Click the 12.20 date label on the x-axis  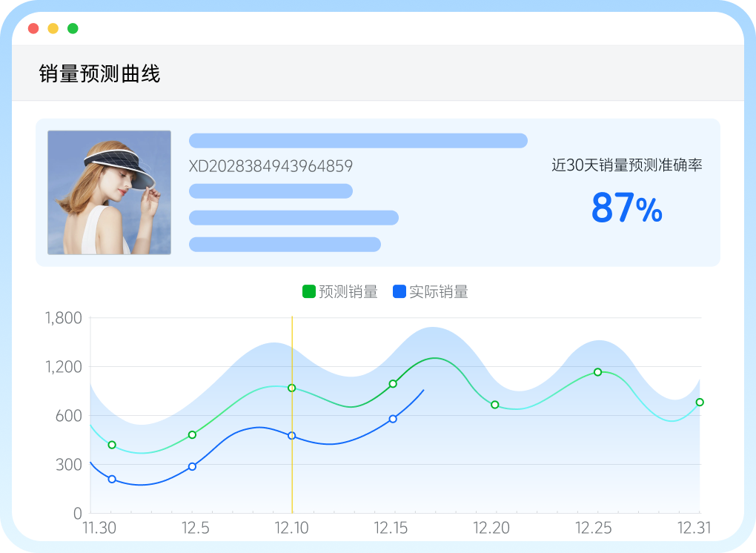point(492,529)
